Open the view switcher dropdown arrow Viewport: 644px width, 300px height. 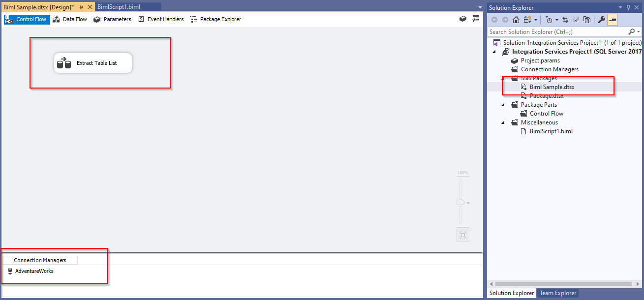(535, 20)
